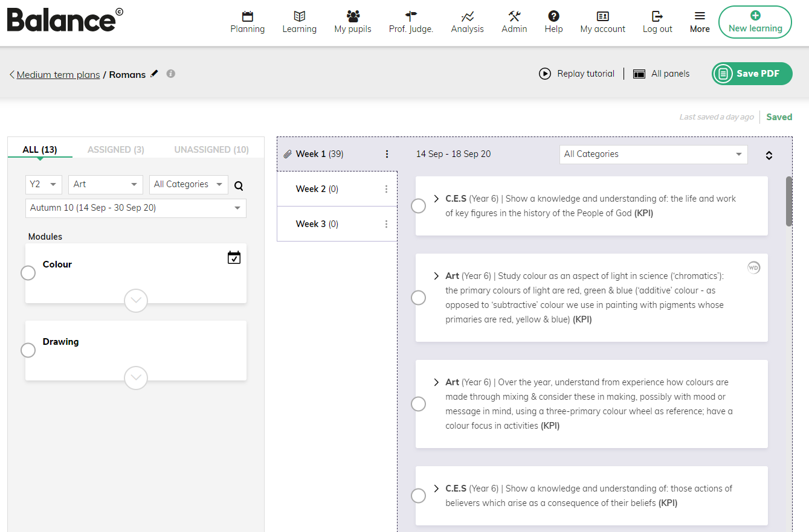Click the Log out icon

[657, 16]
